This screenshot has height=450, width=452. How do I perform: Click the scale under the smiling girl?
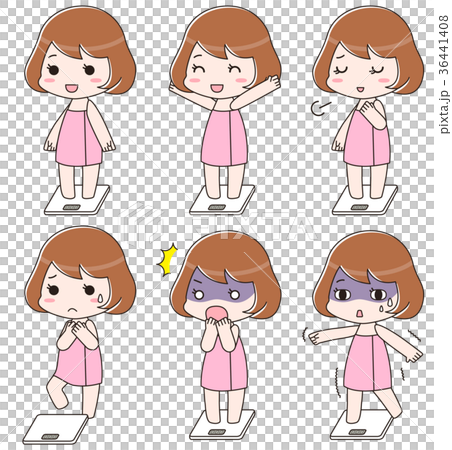pyautogui.click(x=77, y=200)
